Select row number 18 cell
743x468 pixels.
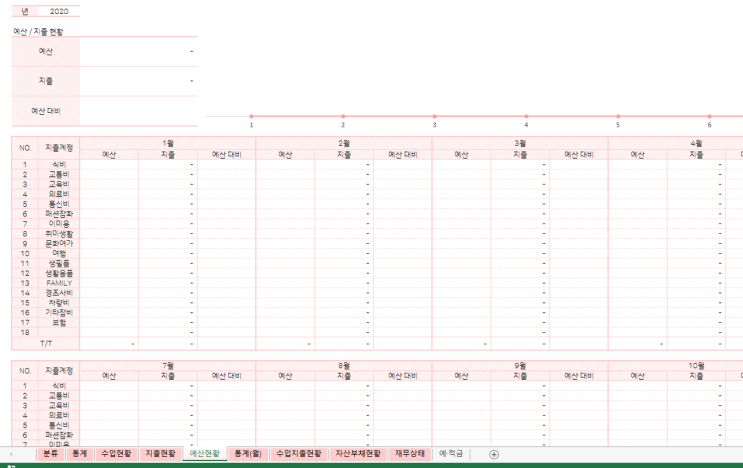[x=25, y=333]
